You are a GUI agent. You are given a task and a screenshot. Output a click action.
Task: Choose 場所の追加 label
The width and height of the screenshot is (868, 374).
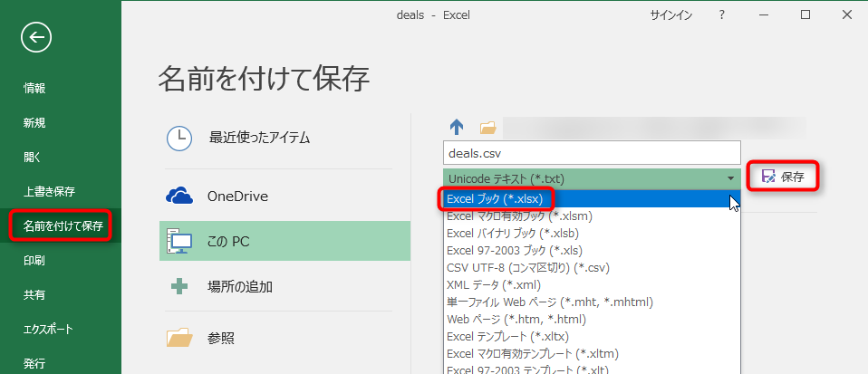click(240, 286)
